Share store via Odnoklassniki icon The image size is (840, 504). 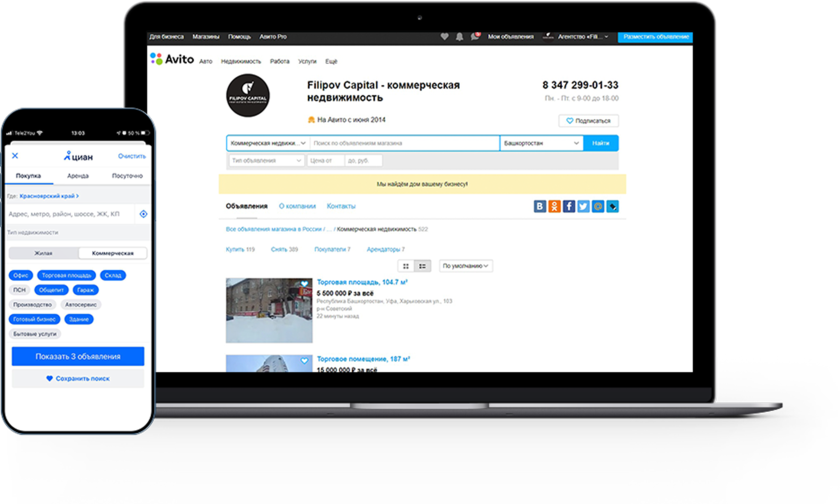[x=554, y=206]
